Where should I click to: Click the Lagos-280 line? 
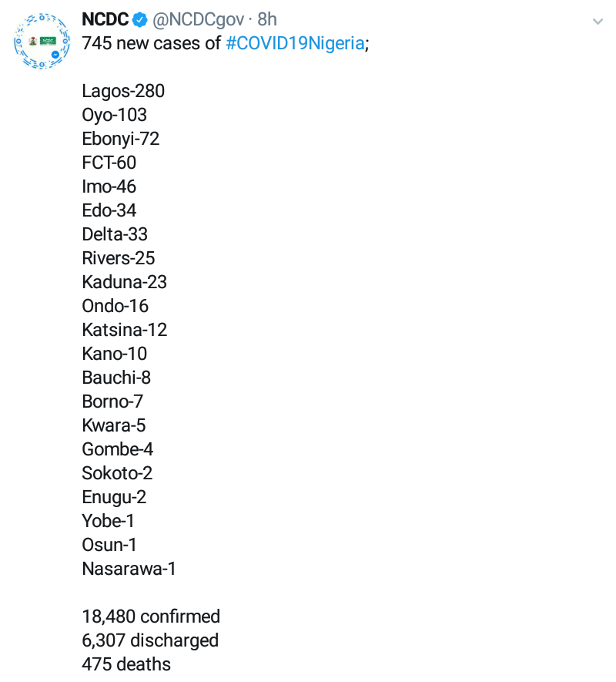(x=123, y=91)
